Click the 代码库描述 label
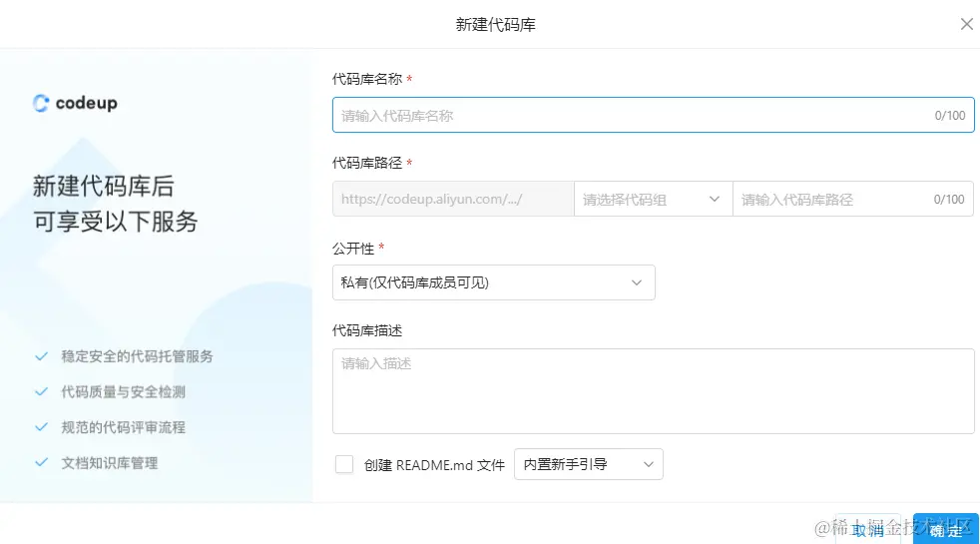The height and width of the screenshot is (544, 980). click(367, 330)
